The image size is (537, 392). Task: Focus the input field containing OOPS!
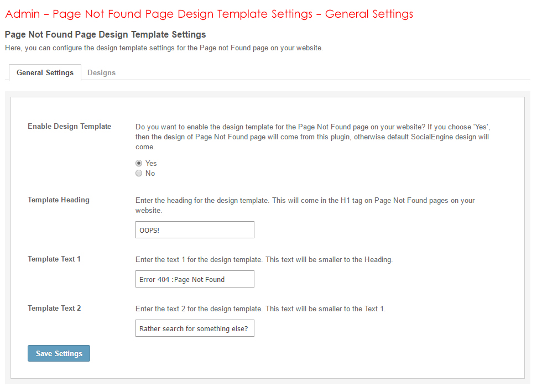click(x=195, y=230)
